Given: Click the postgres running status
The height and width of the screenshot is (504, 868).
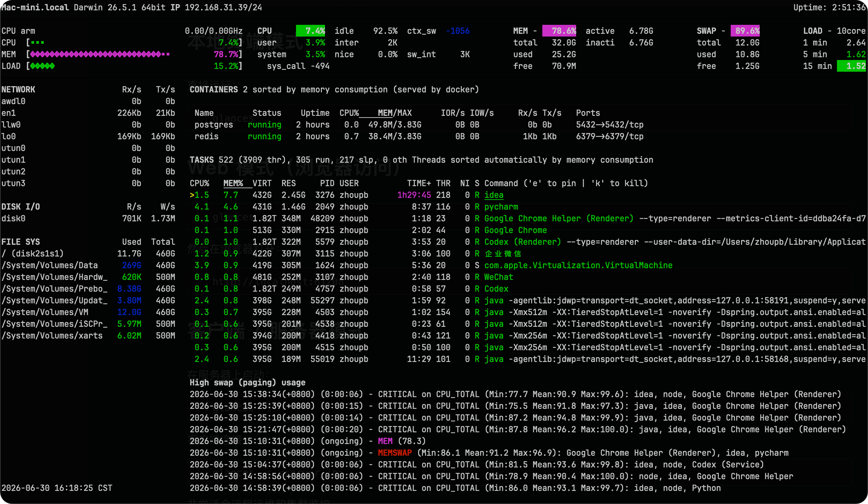Looking at the screenshot, I should pyautogui.click(x=264, y=125).
